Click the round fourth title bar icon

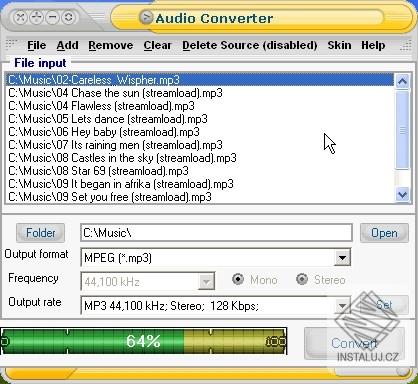pyautogui.click(x=69, y=17)
